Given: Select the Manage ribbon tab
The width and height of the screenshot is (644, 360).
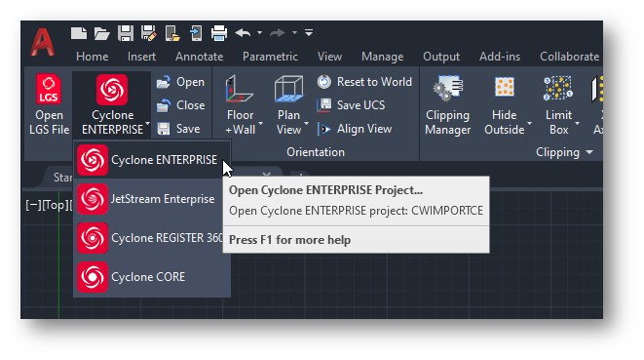Looking at the screenshot, I should click(x=382, y=57).
